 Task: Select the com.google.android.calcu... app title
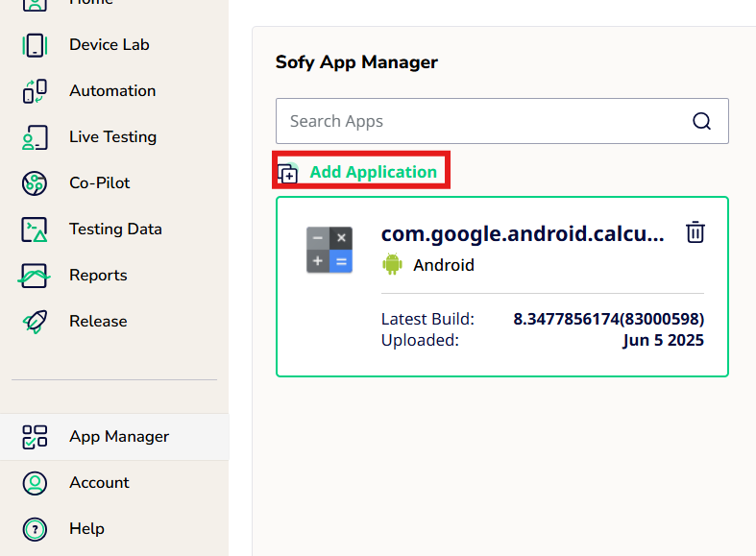[x=523, y=234]
